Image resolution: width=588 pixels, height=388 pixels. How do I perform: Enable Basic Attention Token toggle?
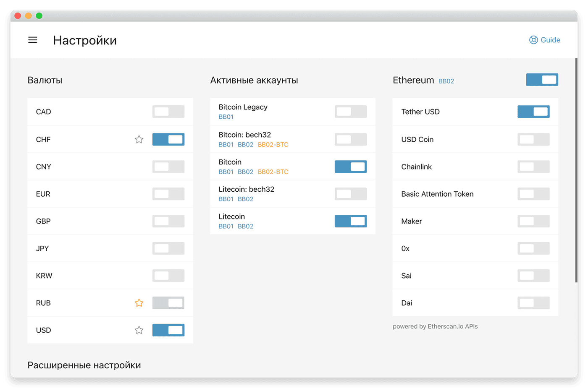(533, 194)
